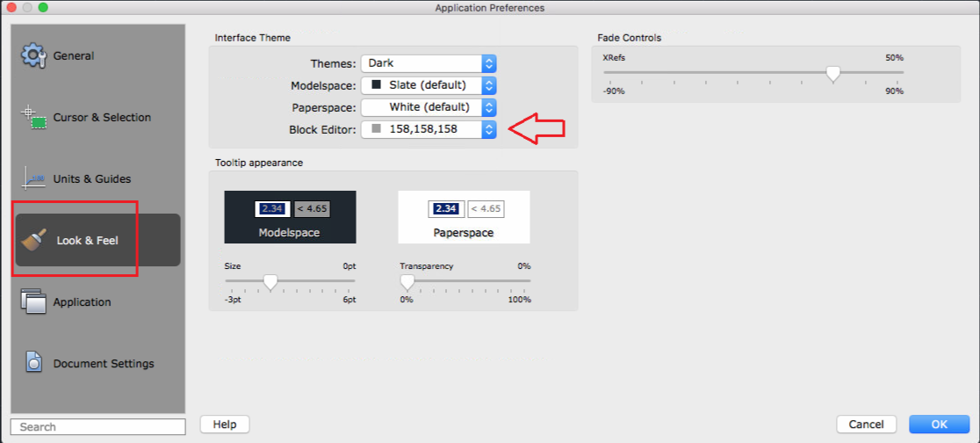
Task: Select the Paperspace tooltip preview
Action: [x=464, y=217]
